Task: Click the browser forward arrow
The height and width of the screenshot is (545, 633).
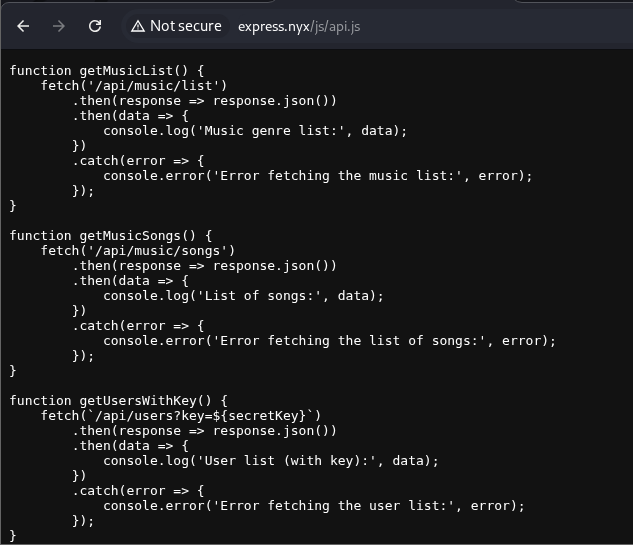Action: (x=59, y=26)
